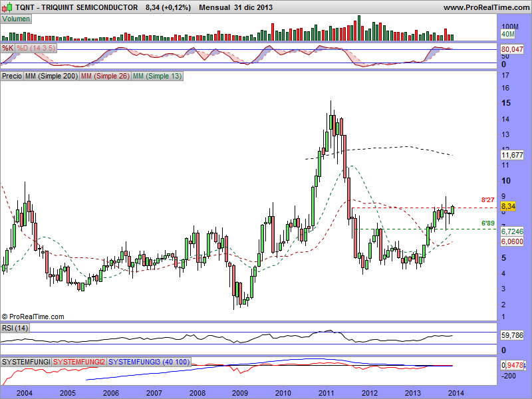Image resolution: width=532 pixels, height=399 pixels.
Task: Click the 2009 label on time axis
Action: (240, 393)
